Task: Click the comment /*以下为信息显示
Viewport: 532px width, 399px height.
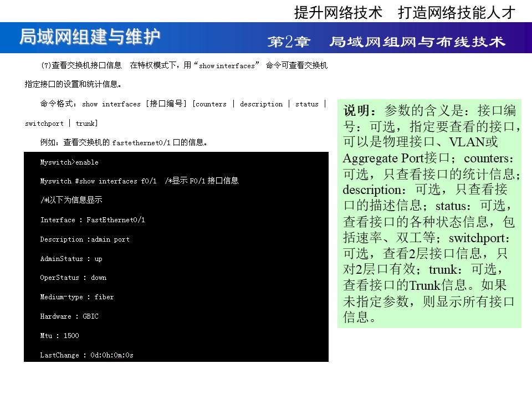Action: tap(71, 200)
